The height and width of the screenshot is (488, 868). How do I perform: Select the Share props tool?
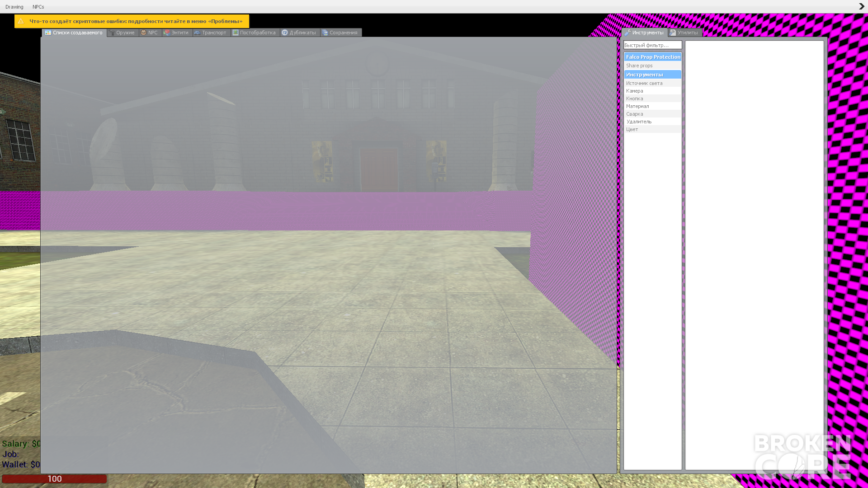pyautogui.click(x=652, y=66)
